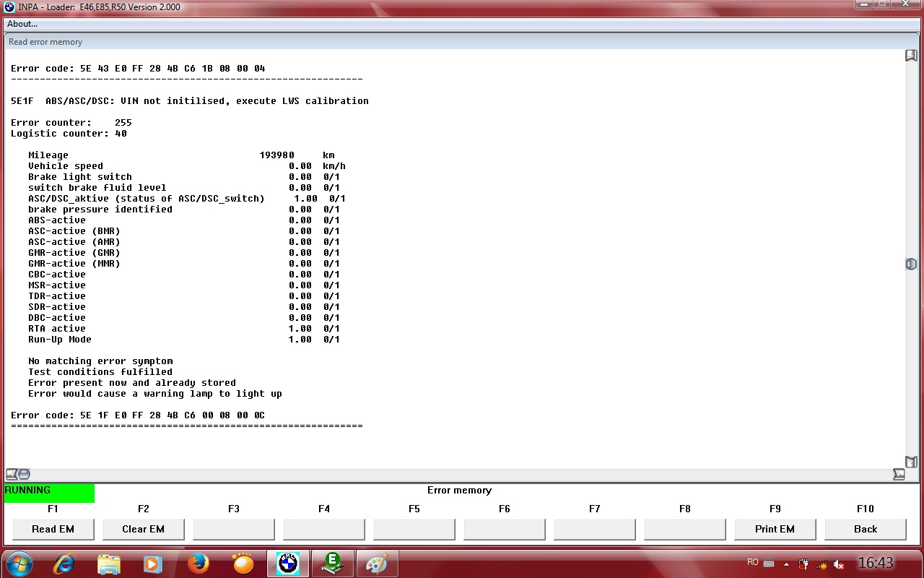The height and width of the screenshot is (578, 924).
Task: Click the muted volume tray icon
Action: tap(839, 564)
